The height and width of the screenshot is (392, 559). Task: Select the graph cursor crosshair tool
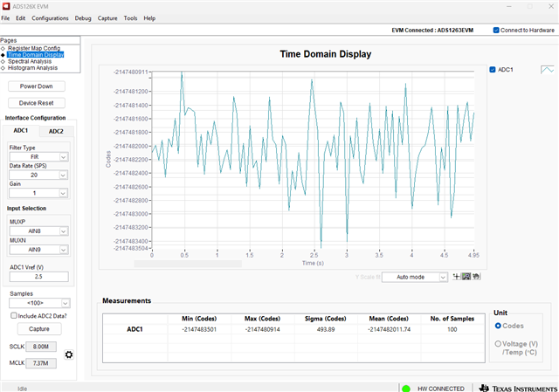tap(456, 277)
